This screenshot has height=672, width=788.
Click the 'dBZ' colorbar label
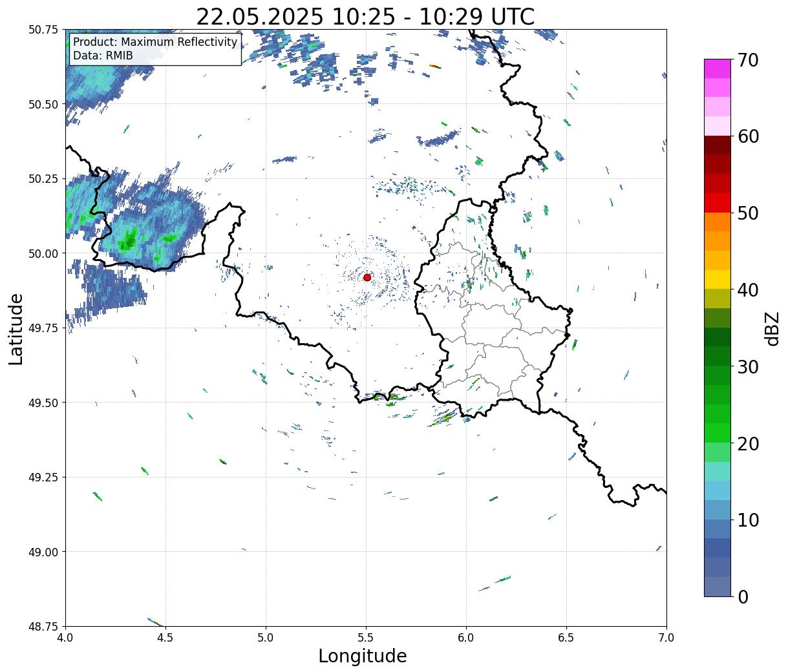click(x=772, y=328)
